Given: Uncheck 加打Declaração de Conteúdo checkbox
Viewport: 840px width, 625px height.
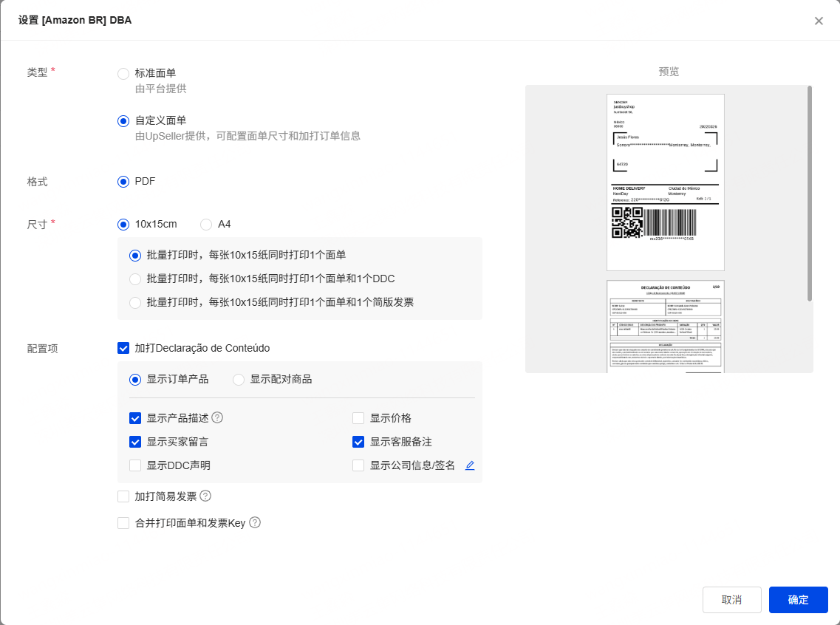Looking at the screenshot, I should [x=123, y=348].
